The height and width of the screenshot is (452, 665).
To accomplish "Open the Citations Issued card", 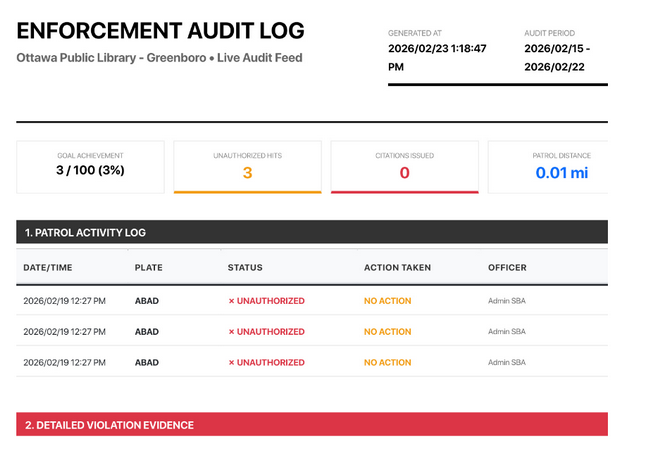I will [x=404, y=166].
